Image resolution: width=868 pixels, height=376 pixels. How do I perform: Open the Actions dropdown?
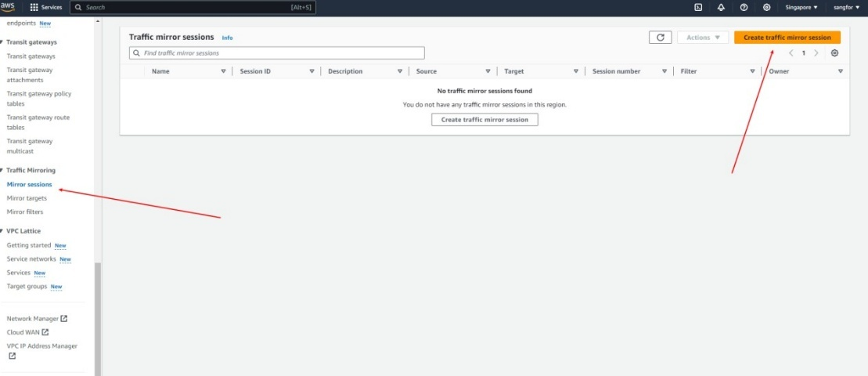click(703, 37)
